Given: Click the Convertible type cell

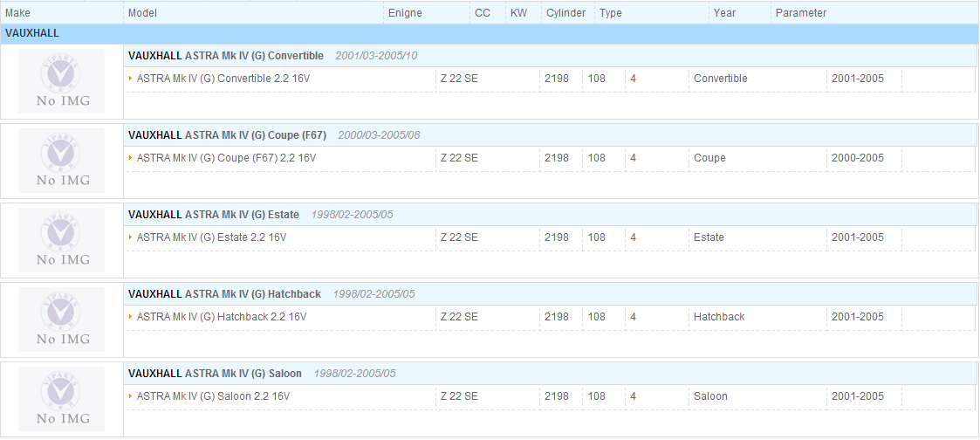Looking at the screenshot, I should coord(721,79).
